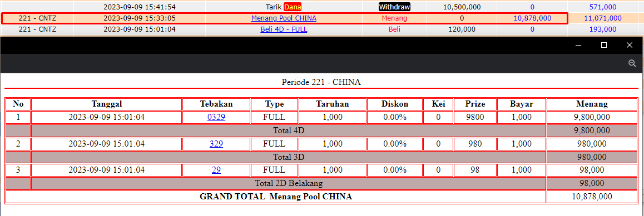Open tebakan 329 link

point(216,144)
